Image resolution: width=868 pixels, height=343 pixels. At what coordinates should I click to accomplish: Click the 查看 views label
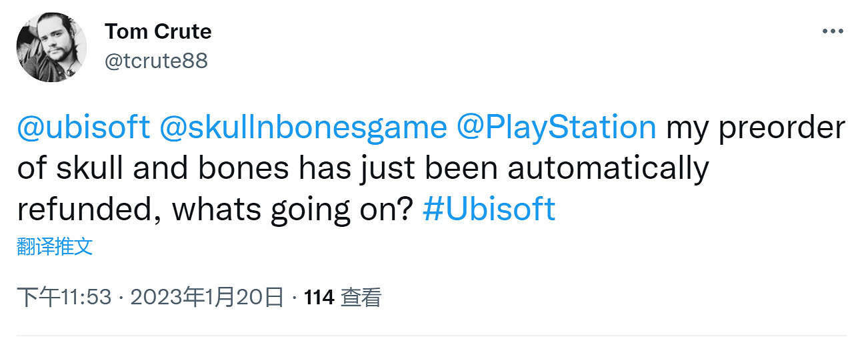361,298
